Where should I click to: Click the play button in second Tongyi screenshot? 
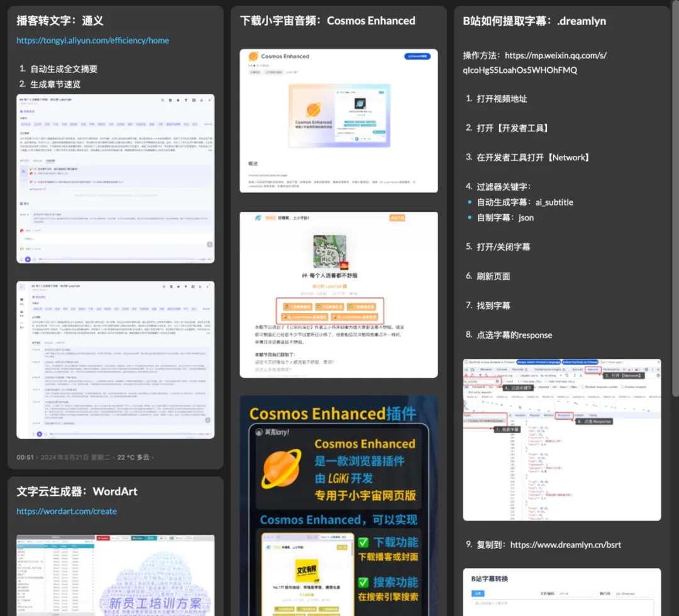[40, 434]
